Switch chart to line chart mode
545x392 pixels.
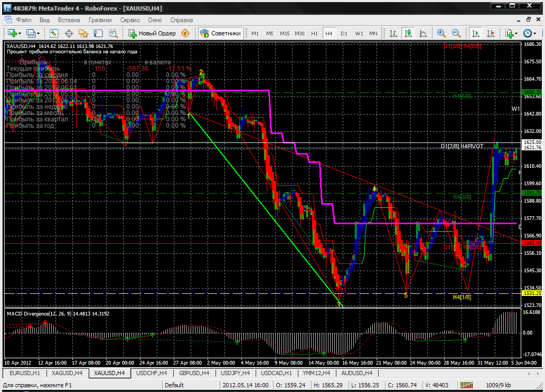422,33
